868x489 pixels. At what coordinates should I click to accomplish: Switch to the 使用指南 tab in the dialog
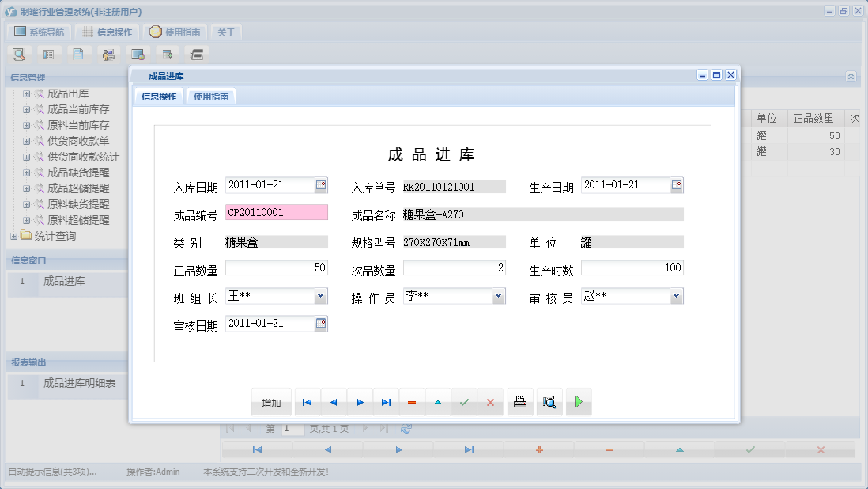pyautogui.click(x=212, y=95)
